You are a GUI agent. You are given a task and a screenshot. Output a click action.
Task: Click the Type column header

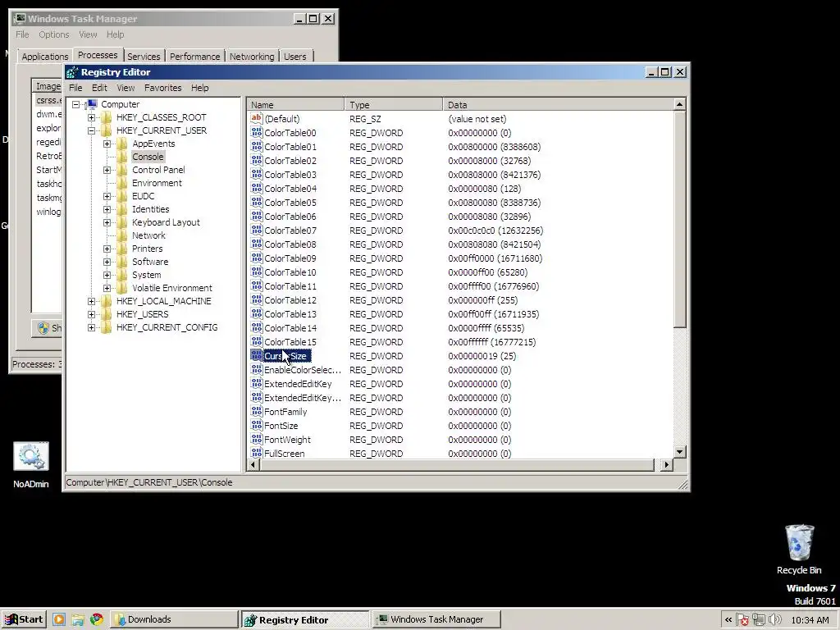click(394, 105)
